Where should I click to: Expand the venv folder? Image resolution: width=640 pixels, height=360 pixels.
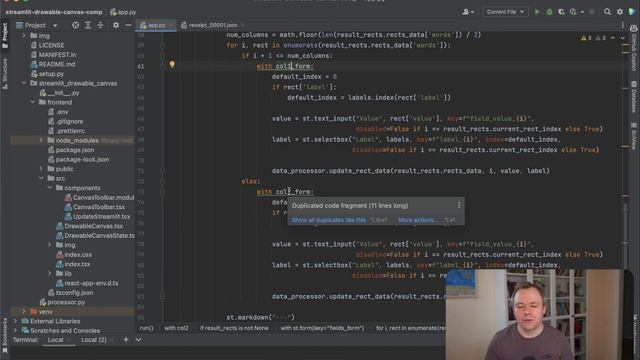24,311
